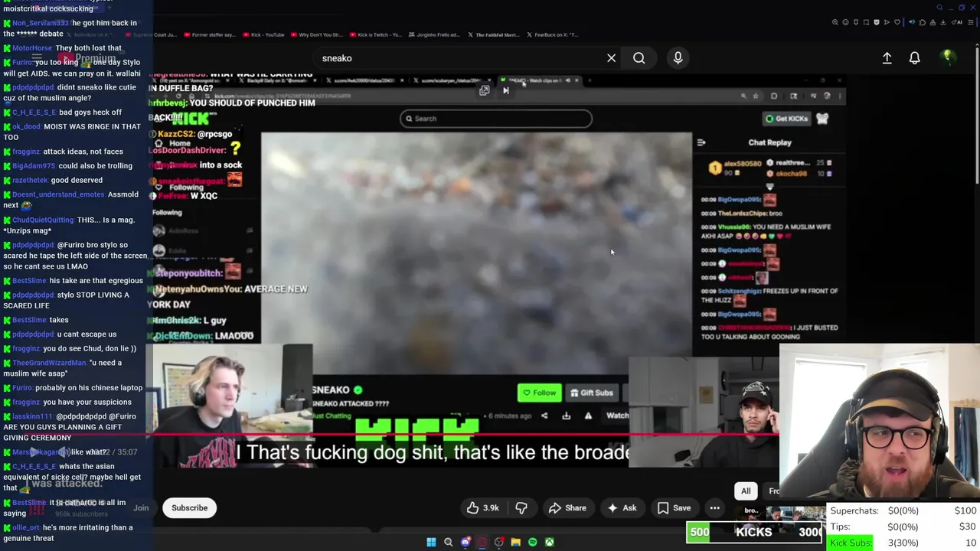The image size is (980, 551).
Task: Click chat user 'ollie_ort' name
Action: 26,528
